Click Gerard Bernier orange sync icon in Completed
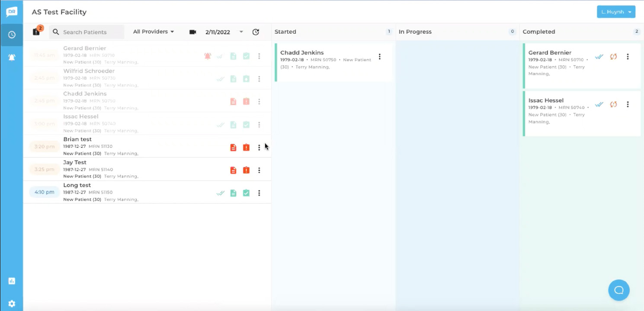 coord(613,57)
